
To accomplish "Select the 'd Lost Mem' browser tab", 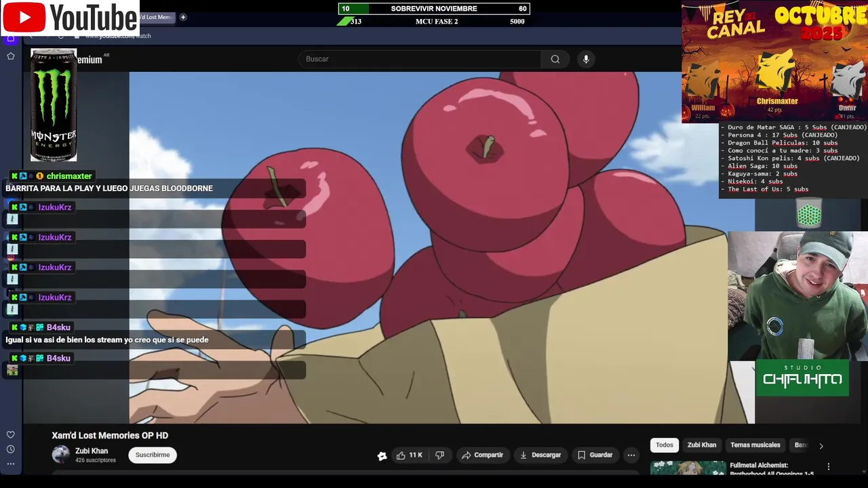I will (157, 17).
